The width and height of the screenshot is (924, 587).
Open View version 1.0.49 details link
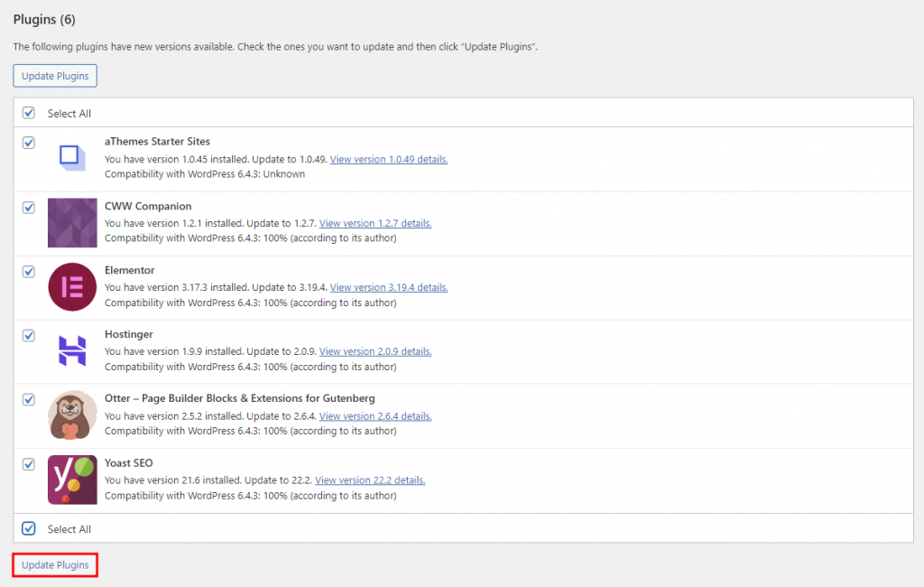pos(388,159)
